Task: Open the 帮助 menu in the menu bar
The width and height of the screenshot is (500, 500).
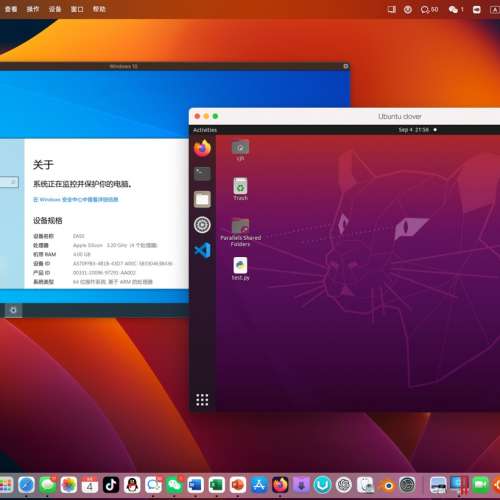Action: 99,9
